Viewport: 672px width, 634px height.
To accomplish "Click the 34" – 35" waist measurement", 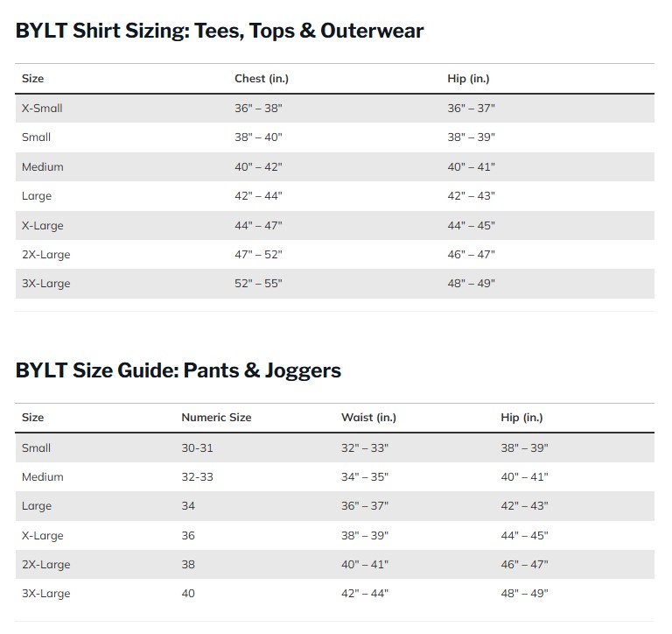I will [365, 477].
